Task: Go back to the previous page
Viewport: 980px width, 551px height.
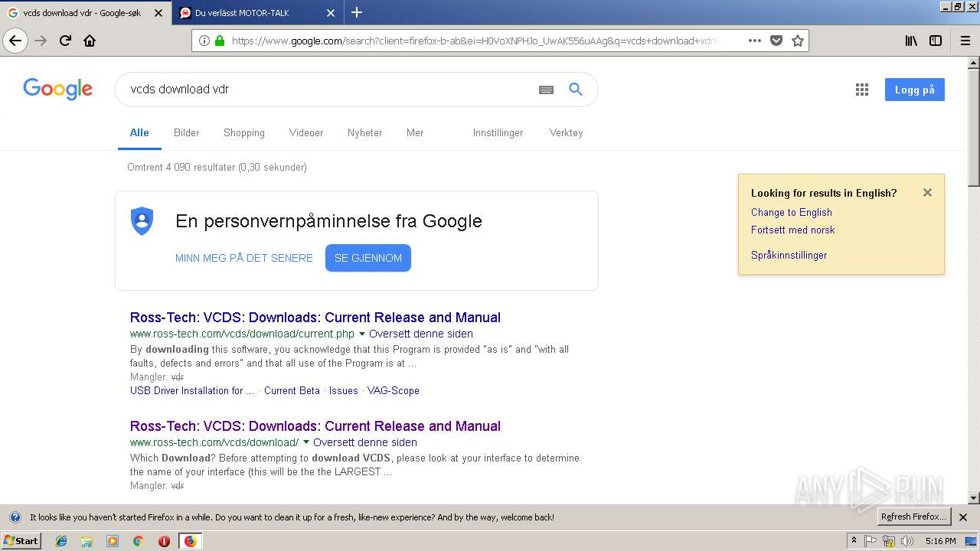Action: pyautogui.click(x=15, y=41)
